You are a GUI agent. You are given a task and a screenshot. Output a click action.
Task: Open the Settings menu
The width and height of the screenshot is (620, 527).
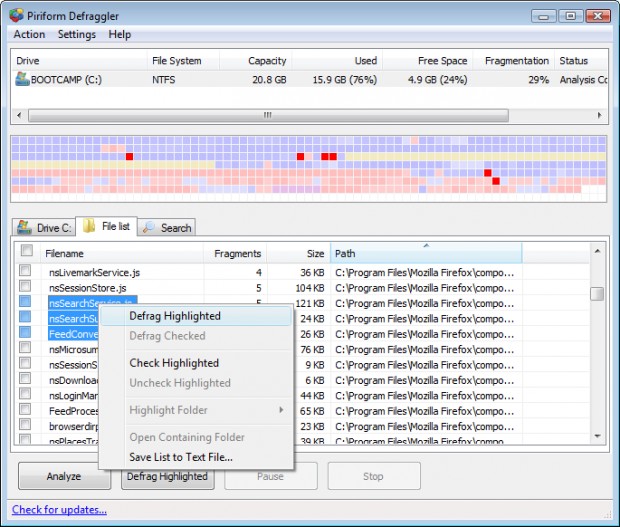tap(77, 34)
